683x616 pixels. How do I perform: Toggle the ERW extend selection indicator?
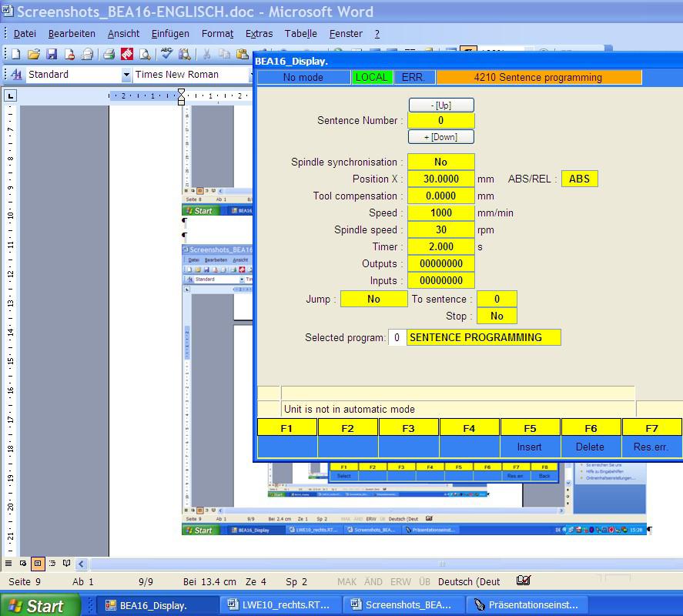(400, 582)
